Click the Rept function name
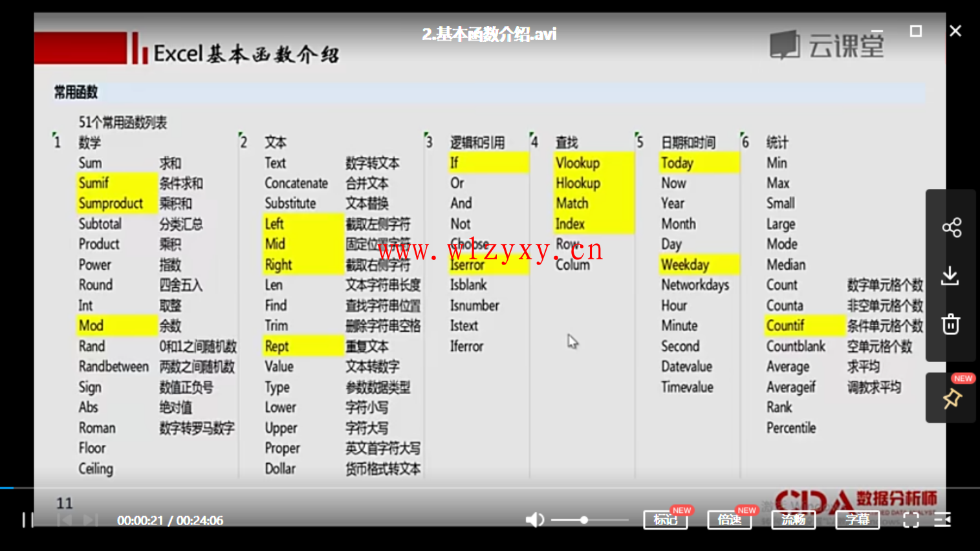 click(276, 347)
